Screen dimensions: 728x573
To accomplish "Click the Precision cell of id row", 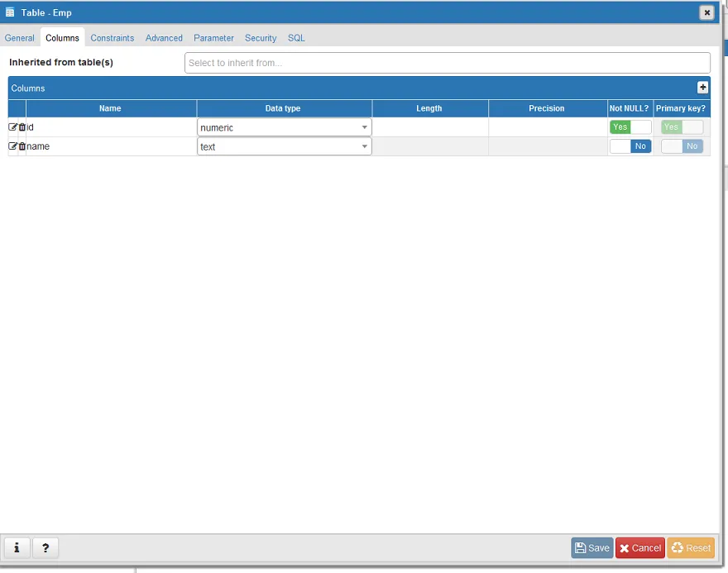I will click(x=548, y=127).
